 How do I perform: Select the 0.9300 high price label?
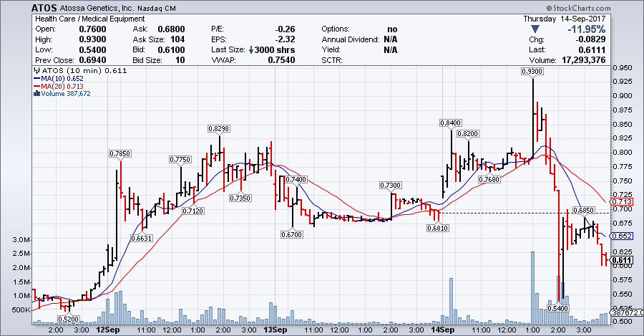(x=532, y=72)
